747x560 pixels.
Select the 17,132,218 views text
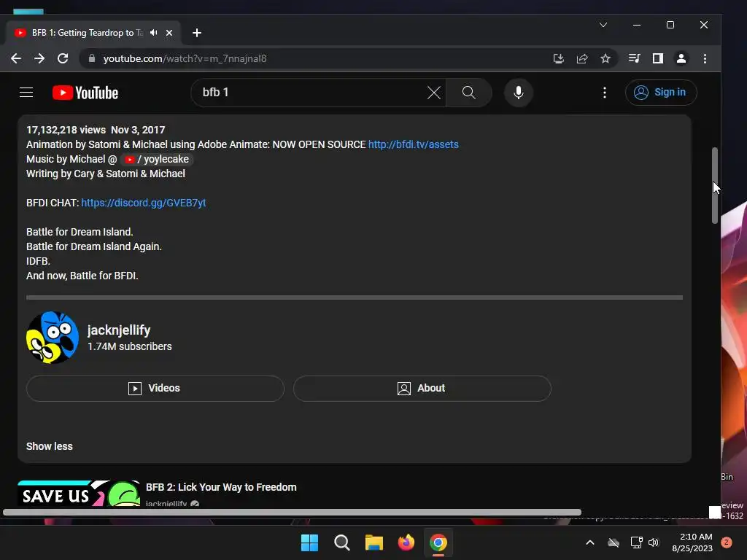(66, 130)
